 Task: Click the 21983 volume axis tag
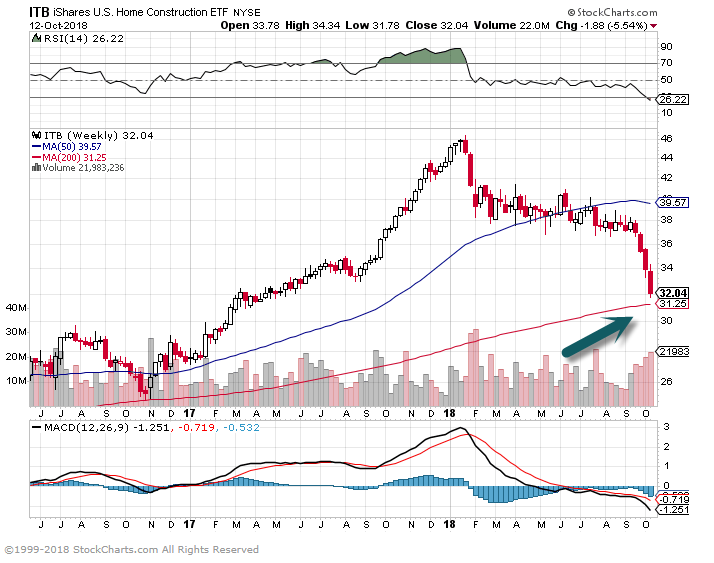point(673,351)
